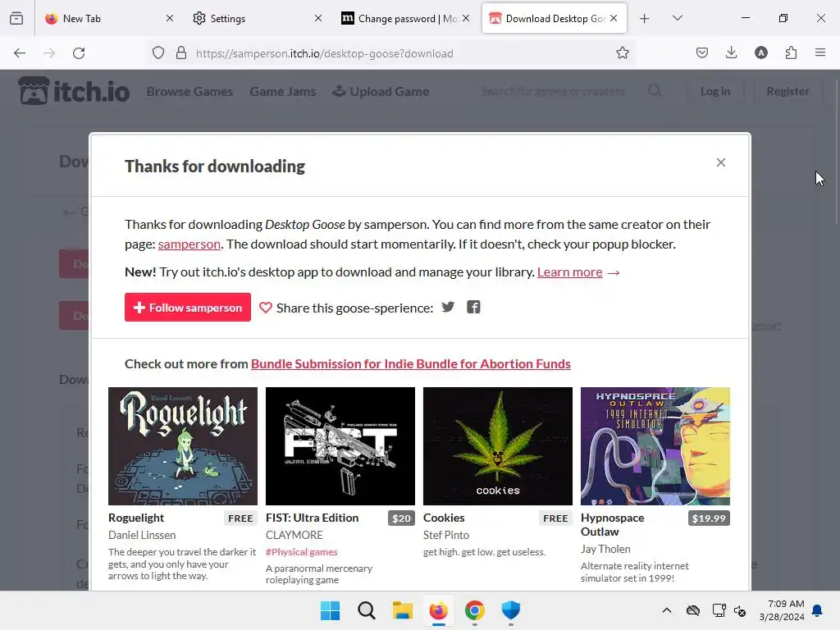Image resolution: width=840 pixels, height=630 pixels.
Task: Close the Thanks for downloading dialog
Action: pos(720,162)
